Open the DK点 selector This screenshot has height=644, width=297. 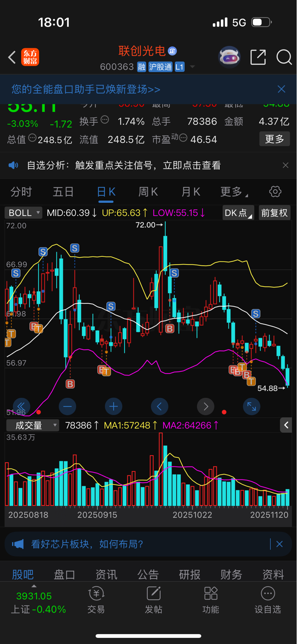(238, 213)
